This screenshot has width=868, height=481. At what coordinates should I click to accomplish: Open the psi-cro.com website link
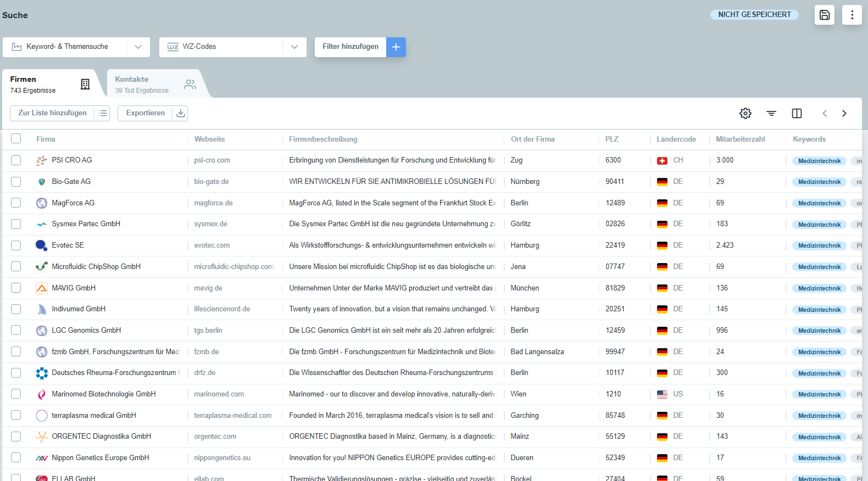tap(212, 160)
